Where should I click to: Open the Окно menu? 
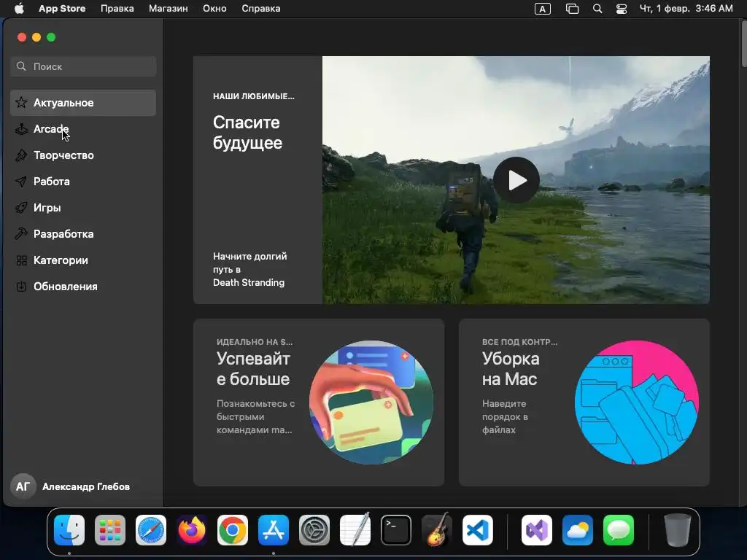[x=214, y=9]
